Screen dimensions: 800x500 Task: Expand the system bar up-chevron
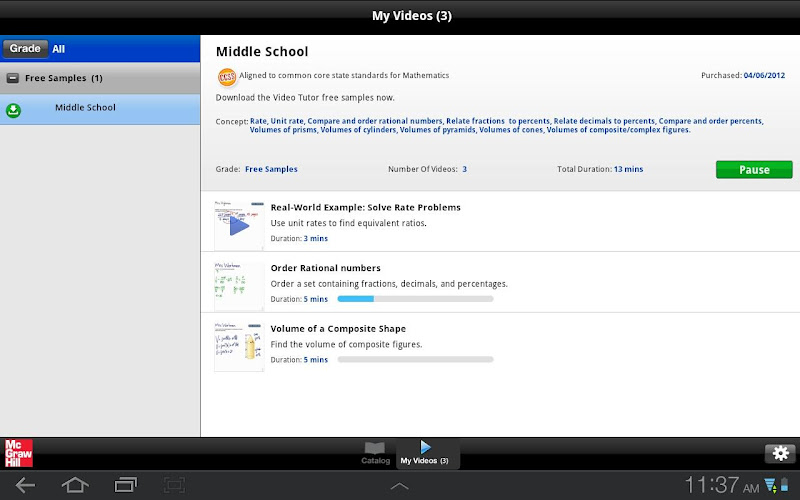399,486
